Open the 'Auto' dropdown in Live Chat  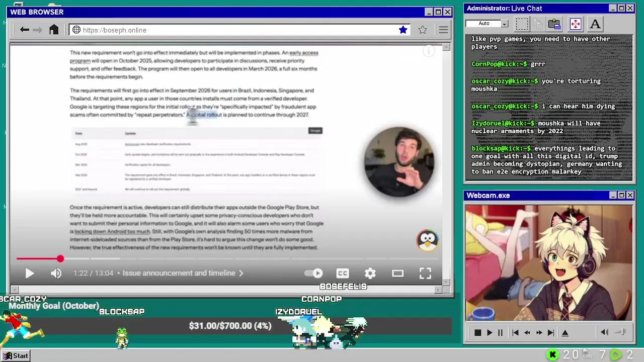pyautogui.click(x=487, y=23)
